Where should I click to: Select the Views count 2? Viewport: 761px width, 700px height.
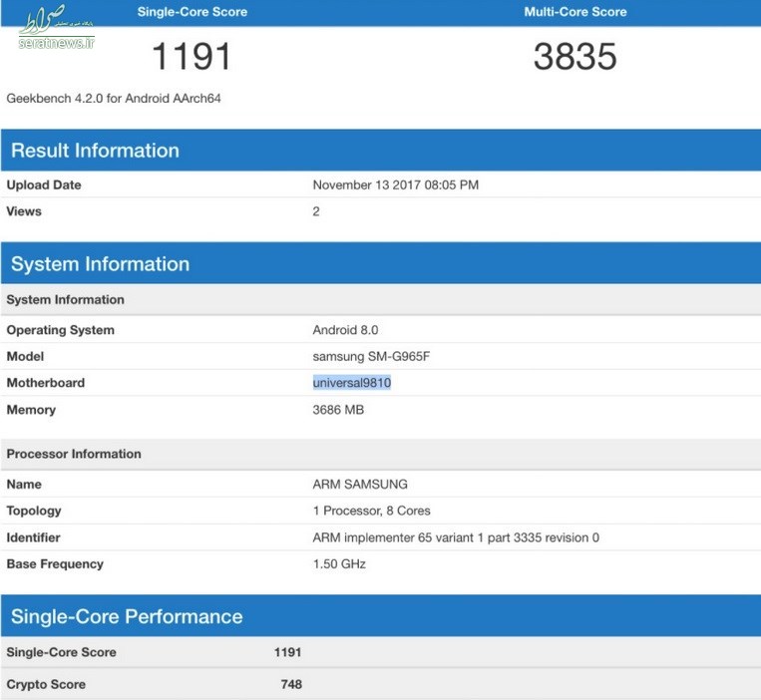click(316, 211)
